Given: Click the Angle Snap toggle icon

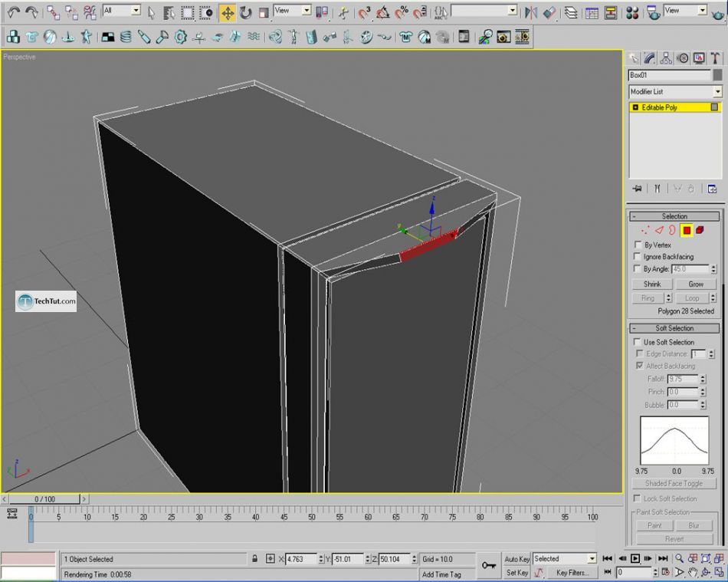Looking at the screenshot, I should click(383, 12).
